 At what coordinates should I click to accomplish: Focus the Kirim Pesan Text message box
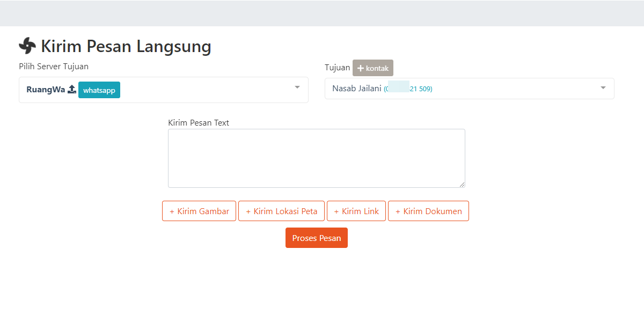click(317, 158)
